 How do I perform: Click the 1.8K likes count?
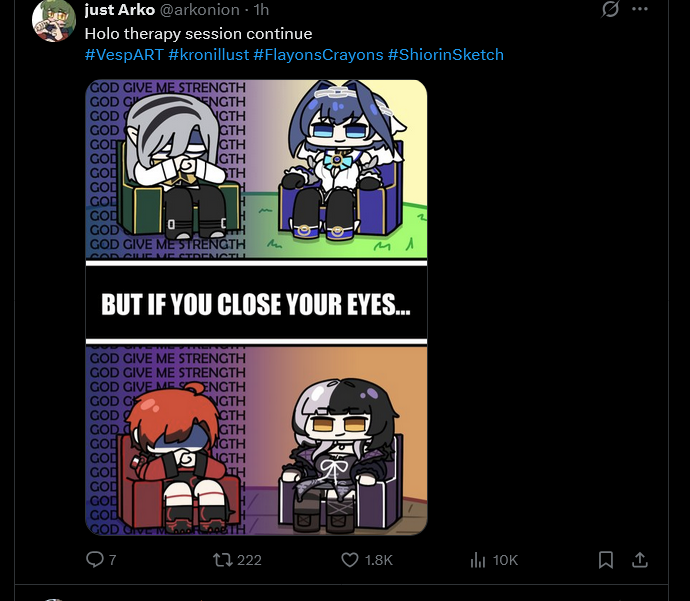point(378,560)
